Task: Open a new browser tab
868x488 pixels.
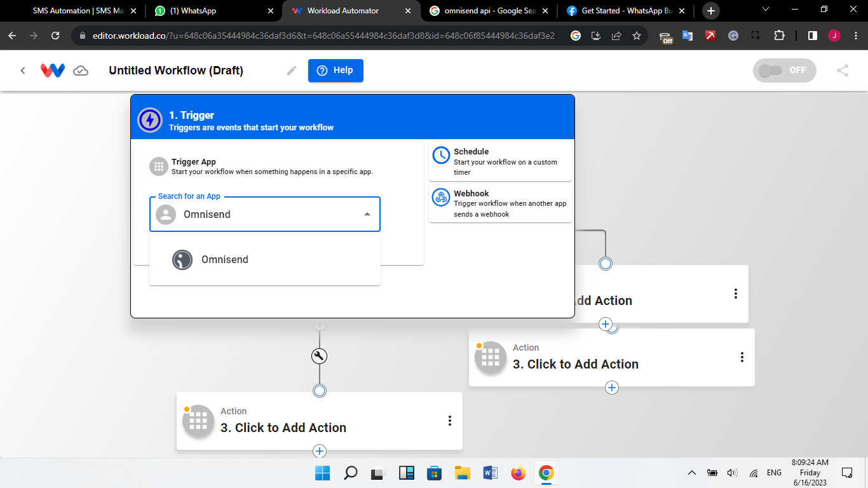Action: 711,11
